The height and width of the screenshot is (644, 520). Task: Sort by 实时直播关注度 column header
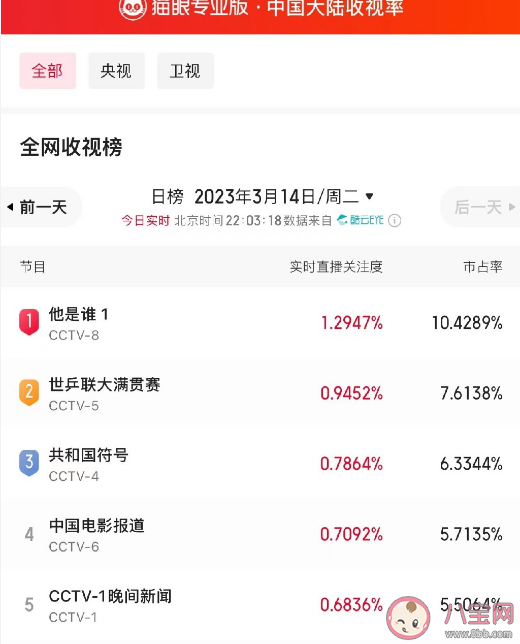(336, 267)
